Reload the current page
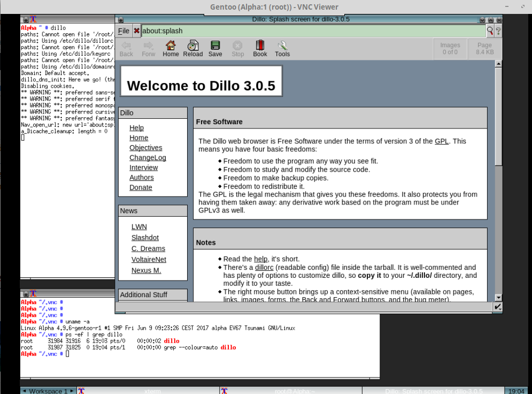The width and height of the screenshot is (532, 394). coord(193,49)
